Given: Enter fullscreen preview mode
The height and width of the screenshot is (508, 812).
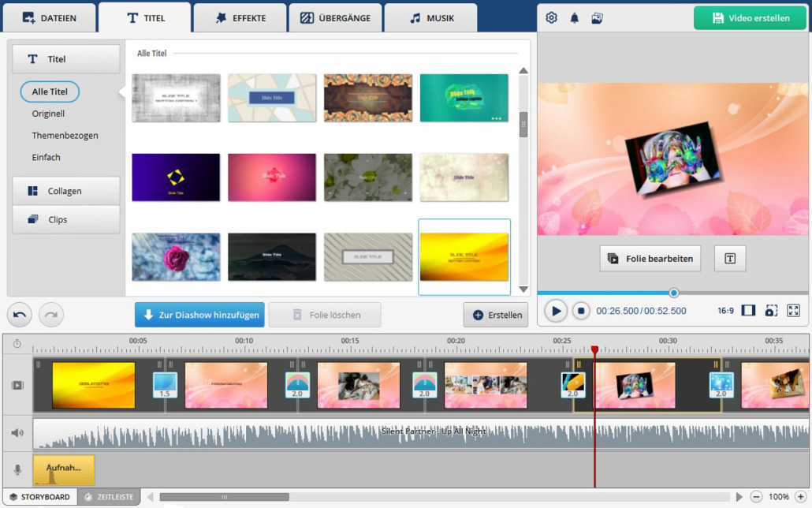Looking at the screenshot, I should pyautogui.click(x=793, y=311).
